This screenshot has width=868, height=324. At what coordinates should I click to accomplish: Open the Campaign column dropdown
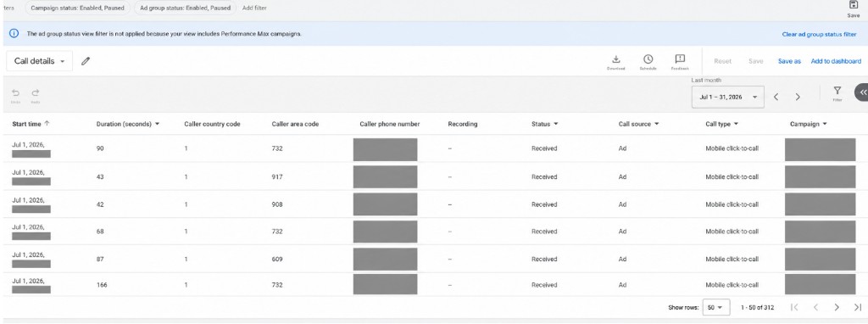coord(824,124)
